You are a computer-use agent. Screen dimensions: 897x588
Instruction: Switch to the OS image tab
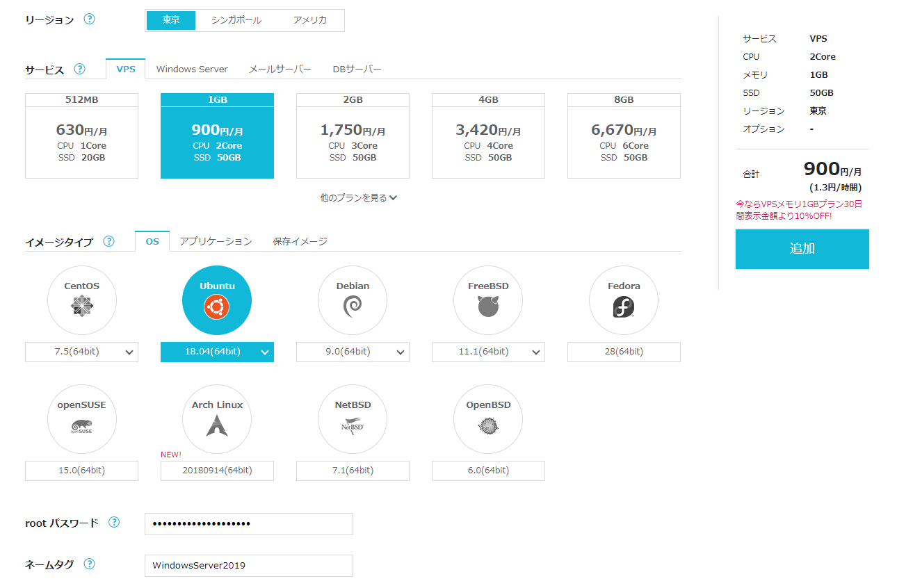click(152, 241)
